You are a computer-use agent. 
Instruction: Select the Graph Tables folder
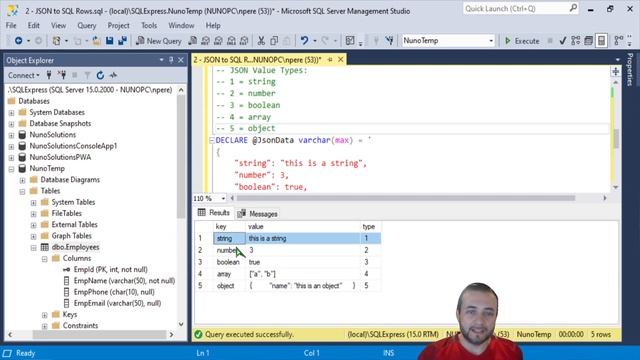(71, 236)
